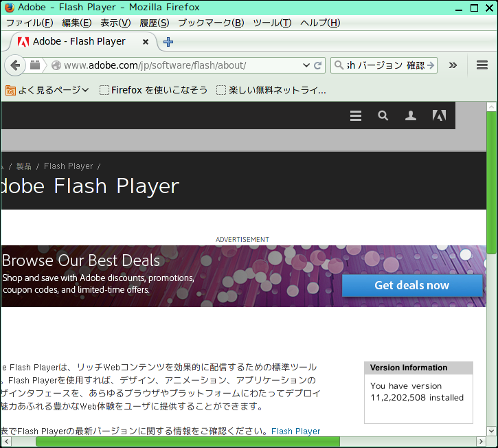Image resolution: width=498 pixels, height=448 pixels.
Task: Click the vertical scrollbar thumb
Action: click(x=491, y=182)
